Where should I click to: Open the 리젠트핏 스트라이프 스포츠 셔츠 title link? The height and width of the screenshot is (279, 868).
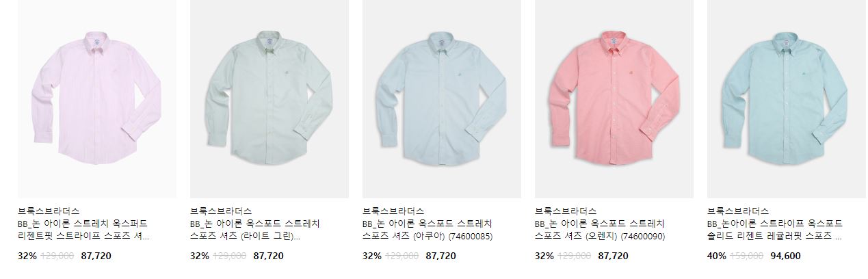pyautogui.click(x=83, y=230)
